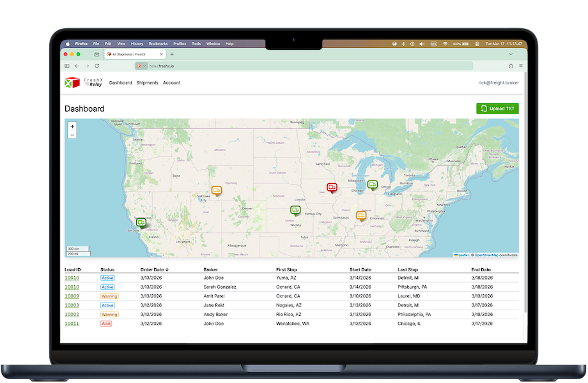Open load 10009 from the Load ID column

[70, 296]
